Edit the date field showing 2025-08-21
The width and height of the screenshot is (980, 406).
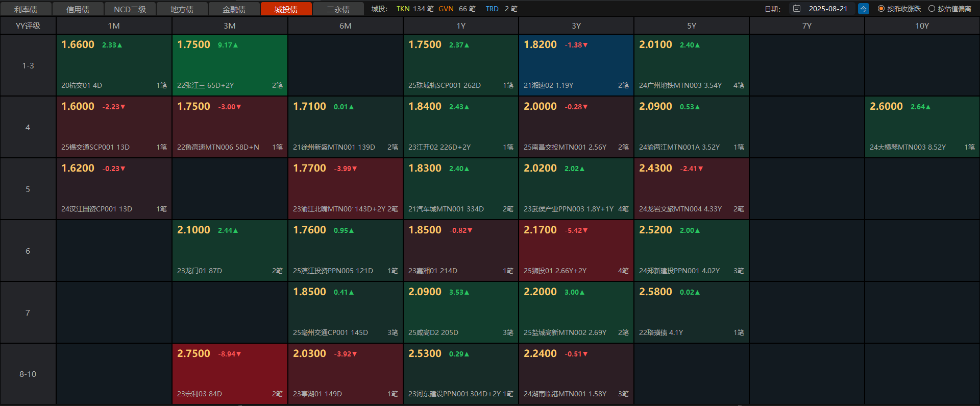(822, 9)
